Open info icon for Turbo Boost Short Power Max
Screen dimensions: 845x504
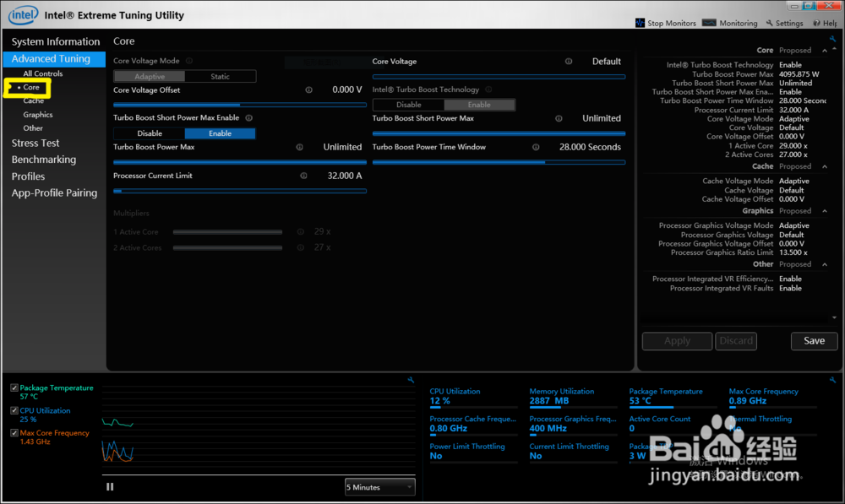tap(559, 118)
